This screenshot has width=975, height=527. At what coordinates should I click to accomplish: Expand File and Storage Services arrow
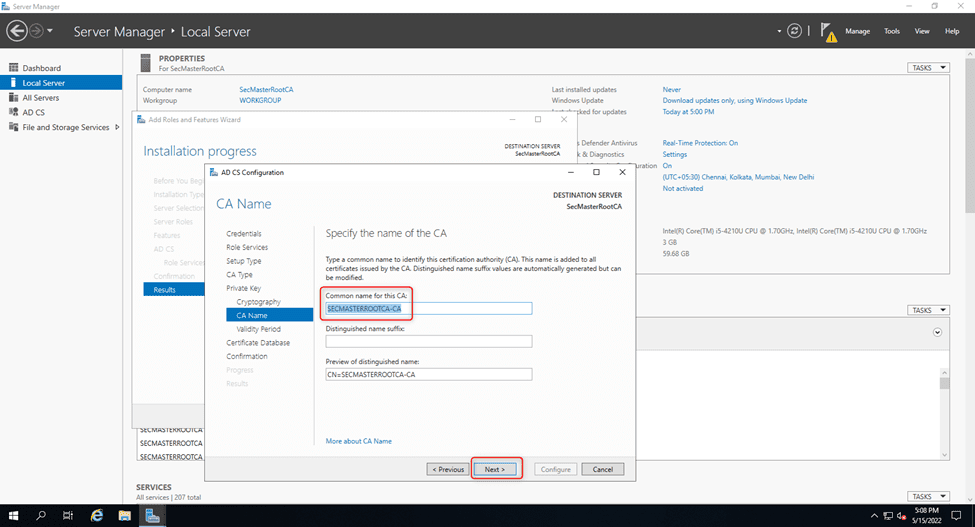click(x=117, y=127)
